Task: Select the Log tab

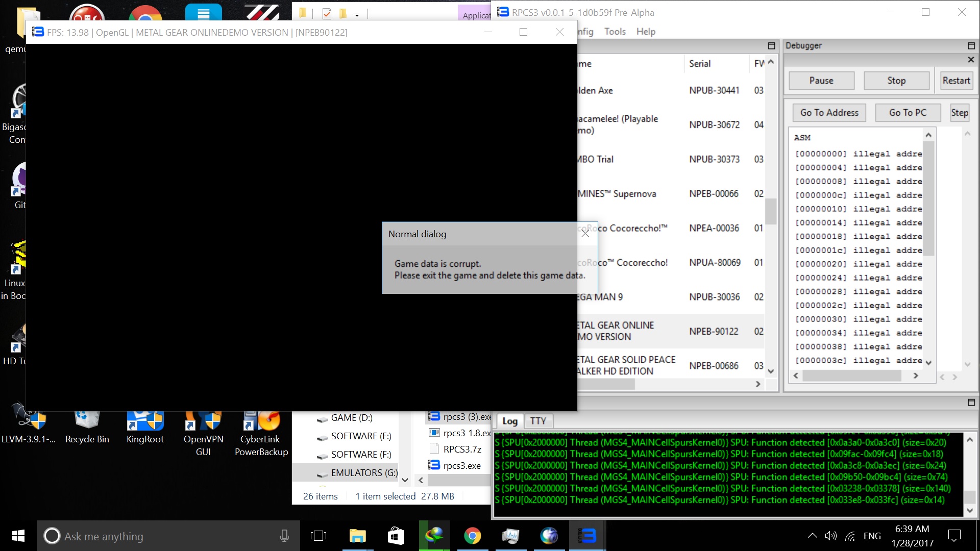Action: click(509, 421)
